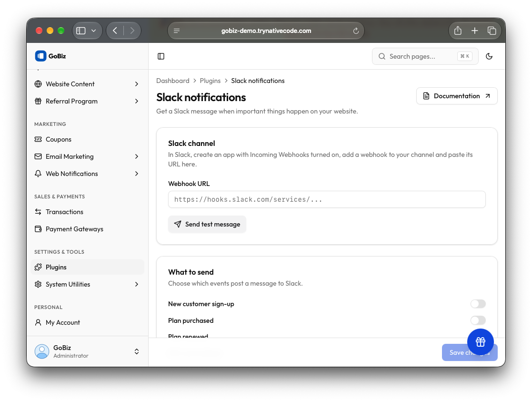Open Payment Gateways in the sidebar
The image size is (532, 402).
(x=87, y=229)
